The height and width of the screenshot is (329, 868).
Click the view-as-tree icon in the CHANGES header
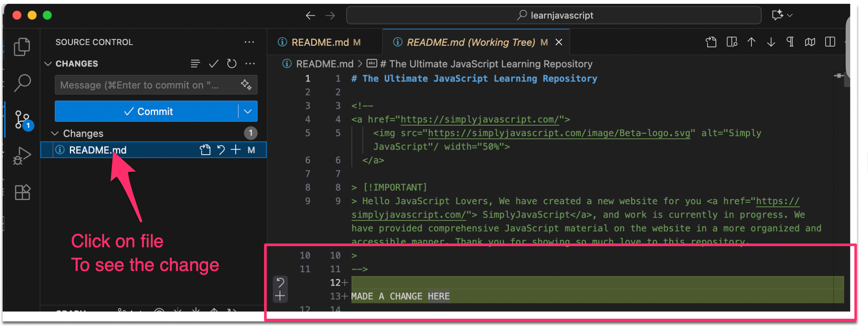[x=195, y=63]
